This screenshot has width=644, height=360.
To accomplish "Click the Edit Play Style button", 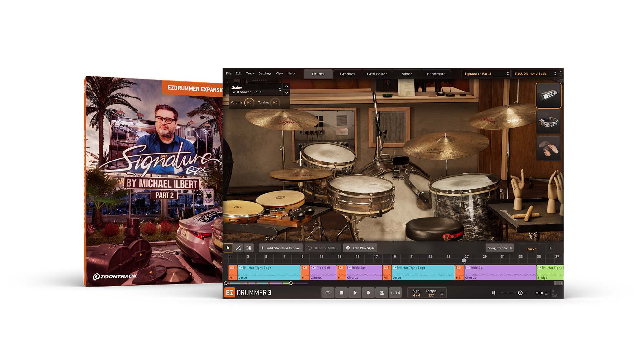I will tap(360, 248).
